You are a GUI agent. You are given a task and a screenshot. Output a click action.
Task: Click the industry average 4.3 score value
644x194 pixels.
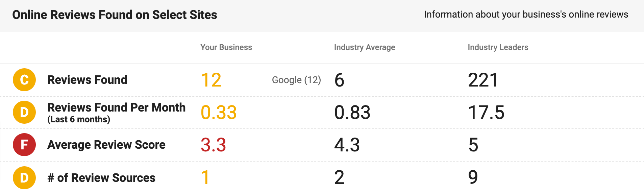tap(347, 145)
